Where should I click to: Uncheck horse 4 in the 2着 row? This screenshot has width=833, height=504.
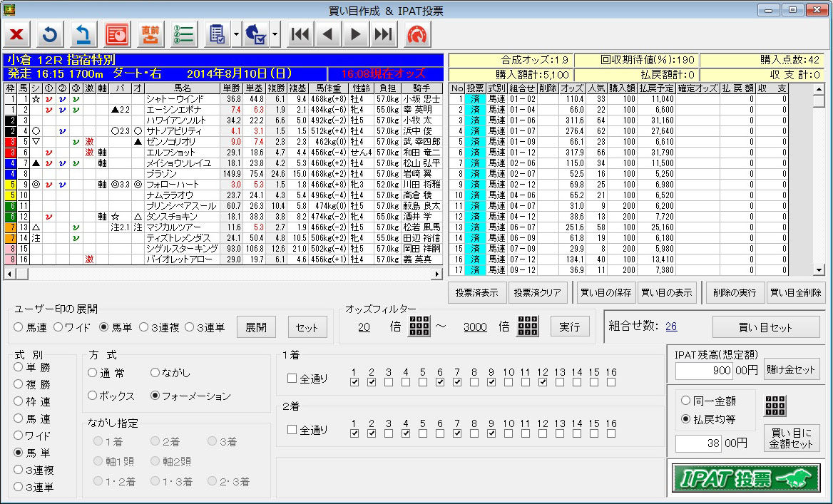(x=405, y=433)
